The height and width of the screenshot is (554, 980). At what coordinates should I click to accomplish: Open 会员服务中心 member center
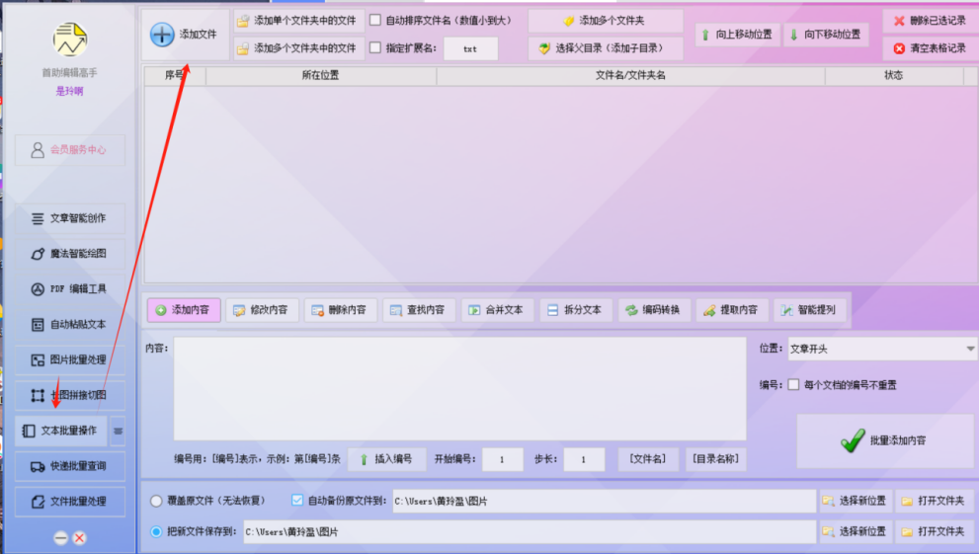[x=70, y=150]
